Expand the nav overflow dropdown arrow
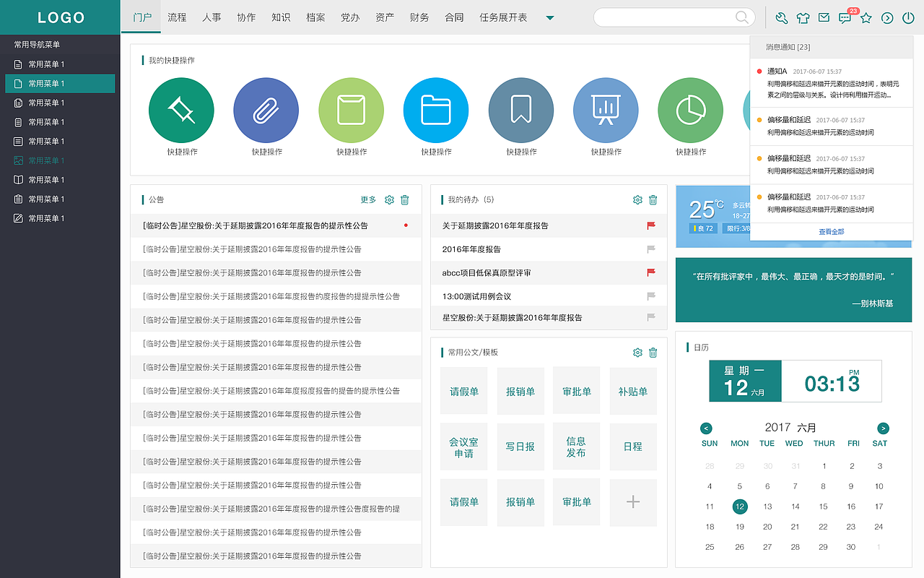This screenshot has height=578, width=924. 550,18
